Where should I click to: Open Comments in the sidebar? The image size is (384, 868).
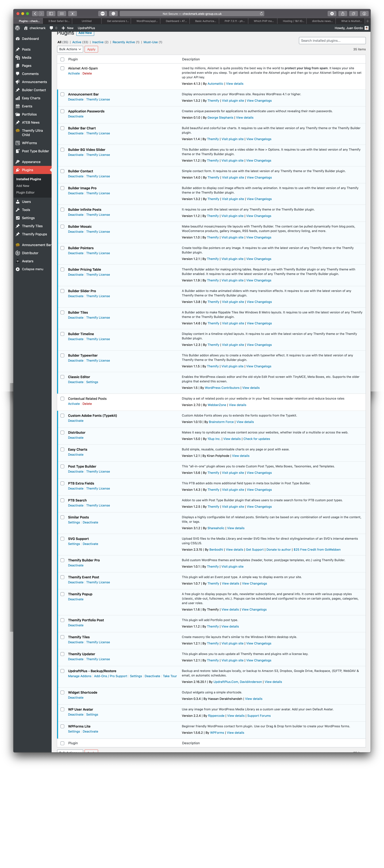pos(30,74)
